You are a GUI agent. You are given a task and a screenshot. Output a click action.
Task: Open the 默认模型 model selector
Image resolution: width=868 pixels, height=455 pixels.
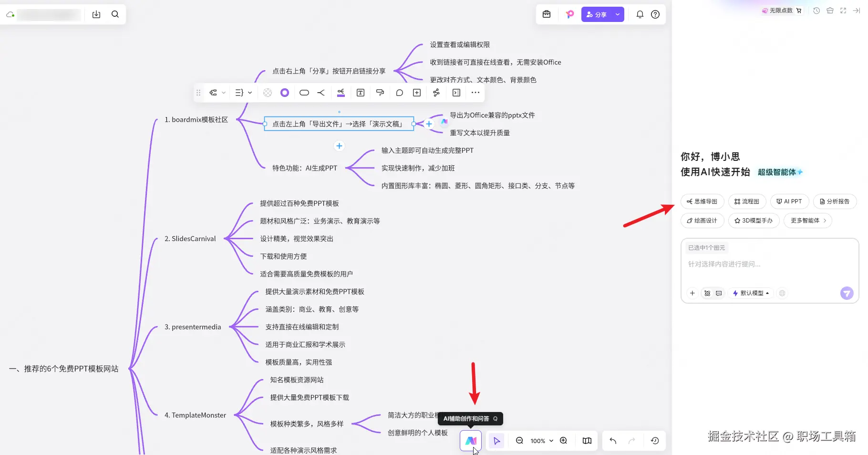[751, 293]
